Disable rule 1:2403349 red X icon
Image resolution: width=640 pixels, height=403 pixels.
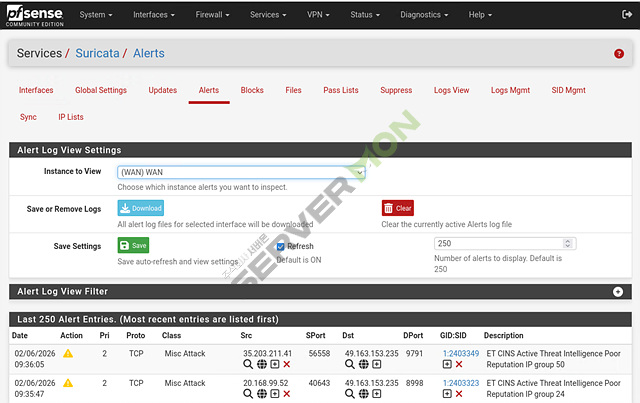459,364
